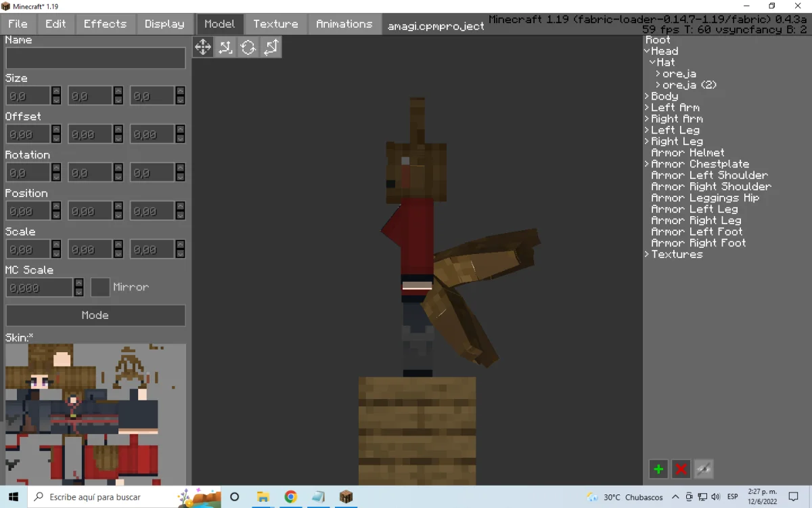Open the Minecraft crafting-table taskbar icon

[346, 496]
